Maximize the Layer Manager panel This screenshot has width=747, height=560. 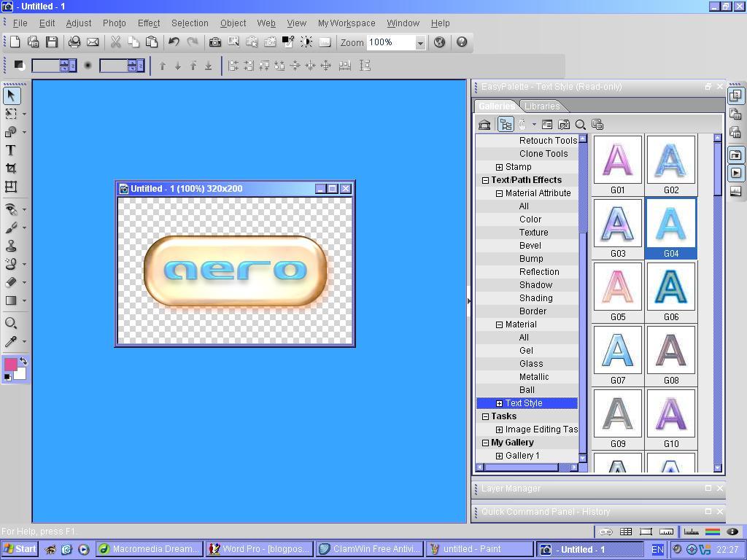pos(708,489)
